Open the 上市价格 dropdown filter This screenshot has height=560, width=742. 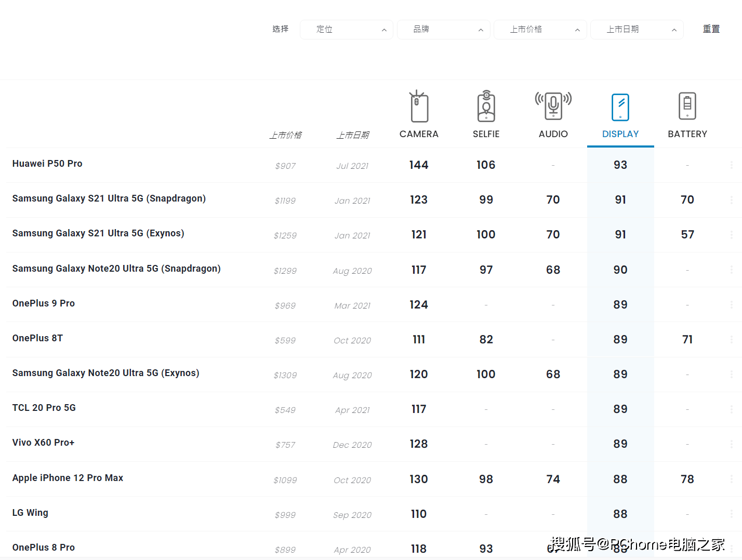[540, 30]
